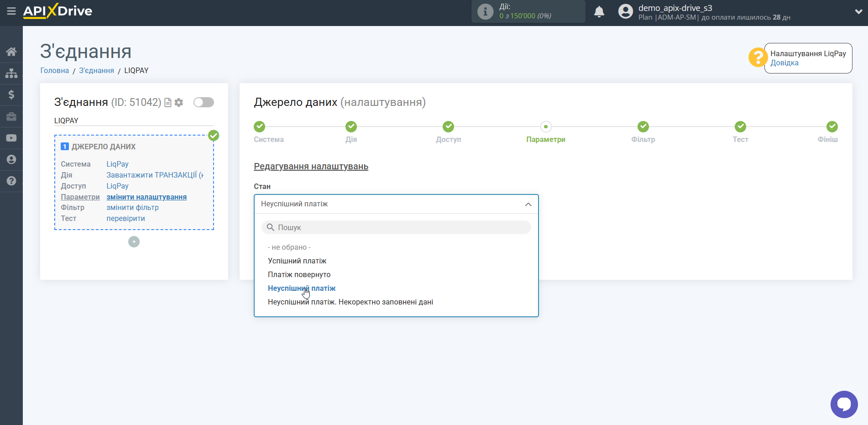Open the notifications bell
This screenshot has height=425, width=868.
pyautogui.click(x=599, y=11)
